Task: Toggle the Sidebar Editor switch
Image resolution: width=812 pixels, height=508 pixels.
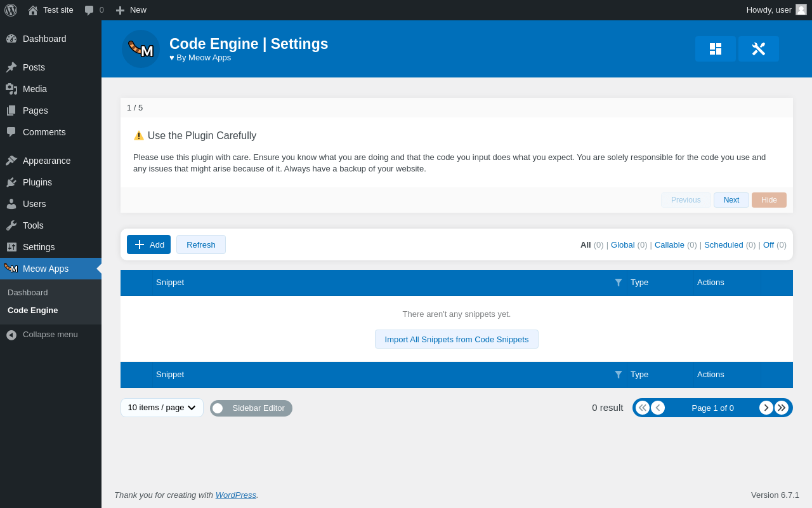Action: pos(251,408)
